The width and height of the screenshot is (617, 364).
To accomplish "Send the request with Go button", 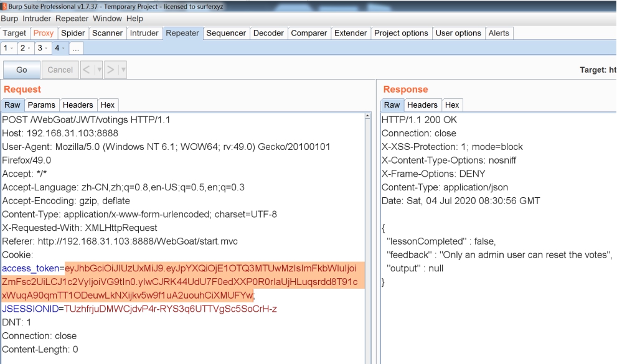I will (22, 70).
